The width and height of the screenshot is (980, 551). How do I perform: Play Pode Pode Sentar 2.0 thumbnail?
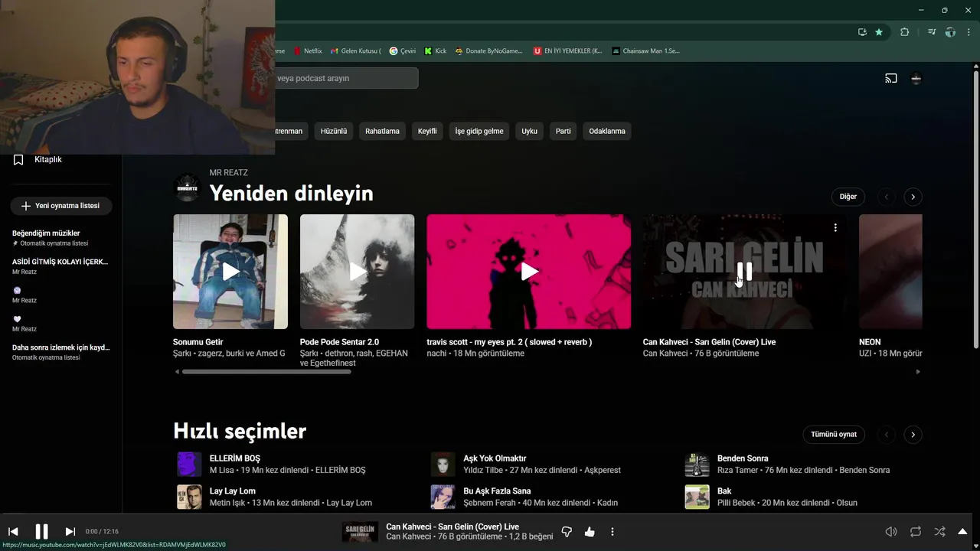tap(357, 272)
